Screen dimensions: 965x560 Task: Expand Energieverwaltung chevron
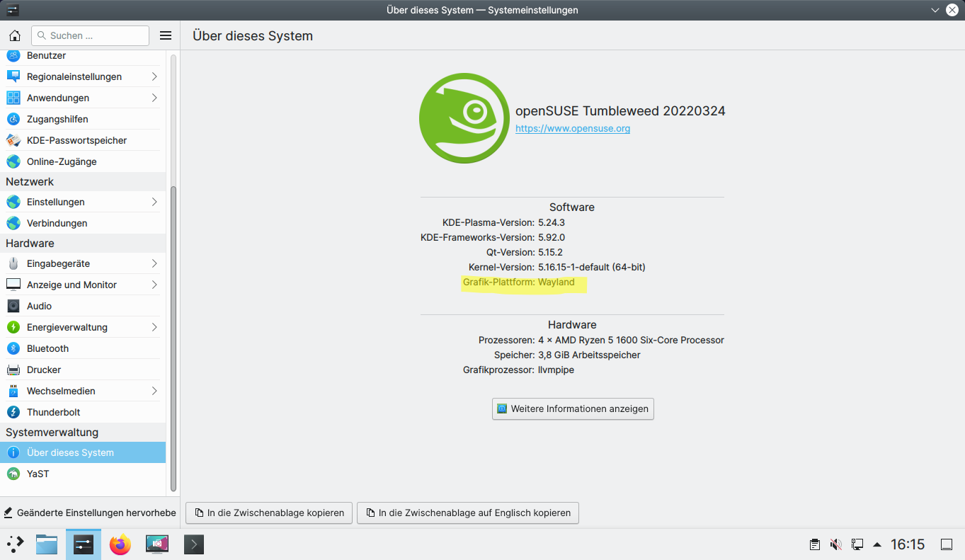[154, 327]
